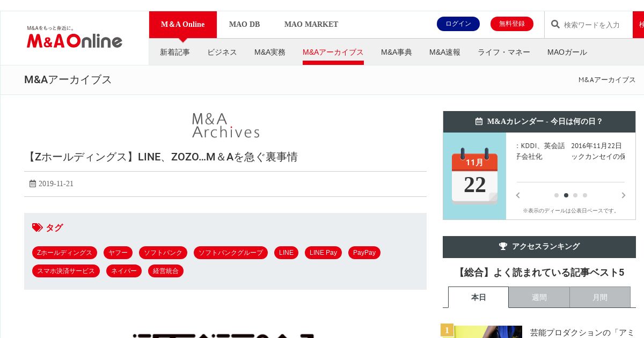Click the red tag icon

pos(38,227)
